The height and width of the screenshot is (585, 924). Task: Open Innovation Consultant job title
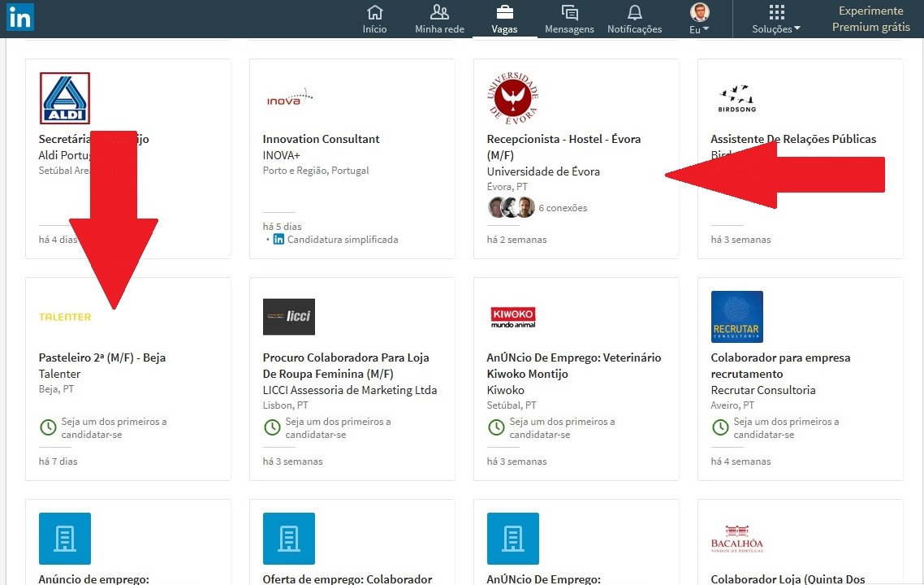coord(322,139)
